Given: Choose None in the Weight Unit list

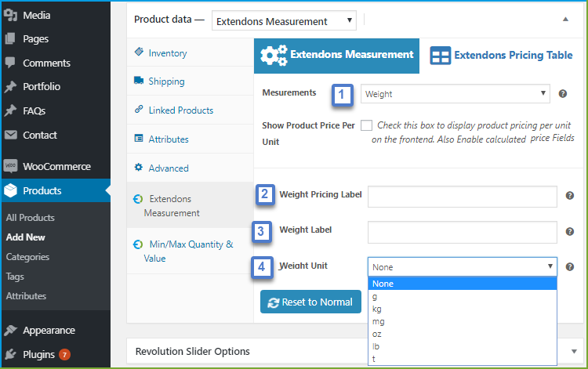Looking at the screenshot, I should click(x=463, y=284).
